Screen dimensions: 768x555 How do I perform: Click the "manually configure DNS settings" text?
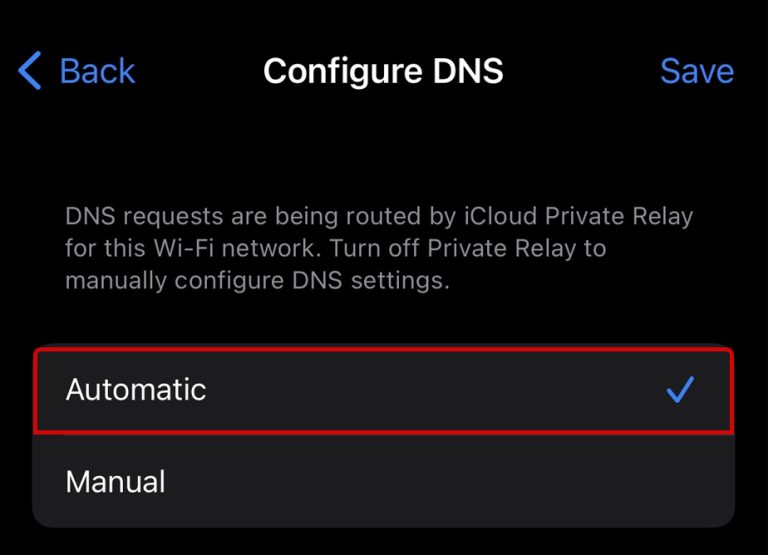257,281
